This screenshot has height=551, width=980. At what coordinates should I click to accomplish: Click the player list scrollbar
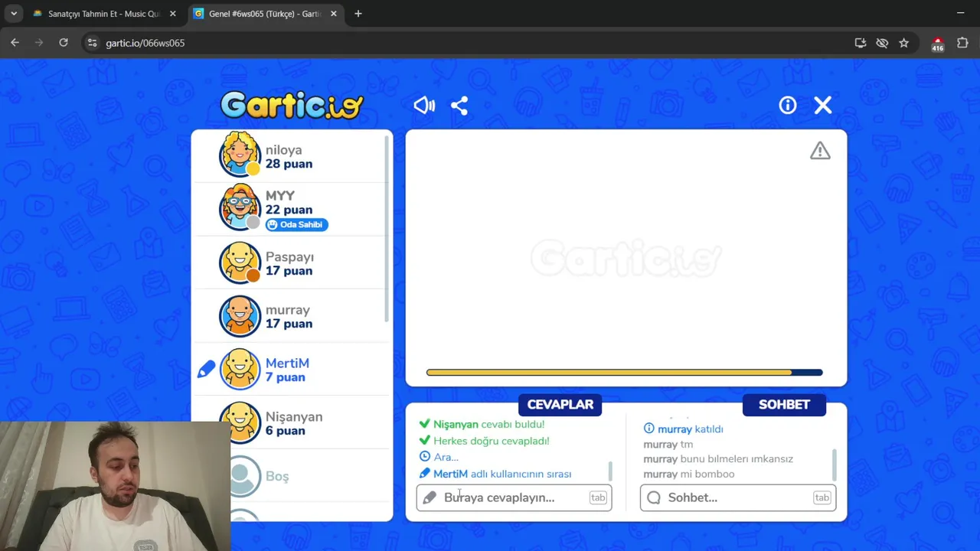[387, 230]
